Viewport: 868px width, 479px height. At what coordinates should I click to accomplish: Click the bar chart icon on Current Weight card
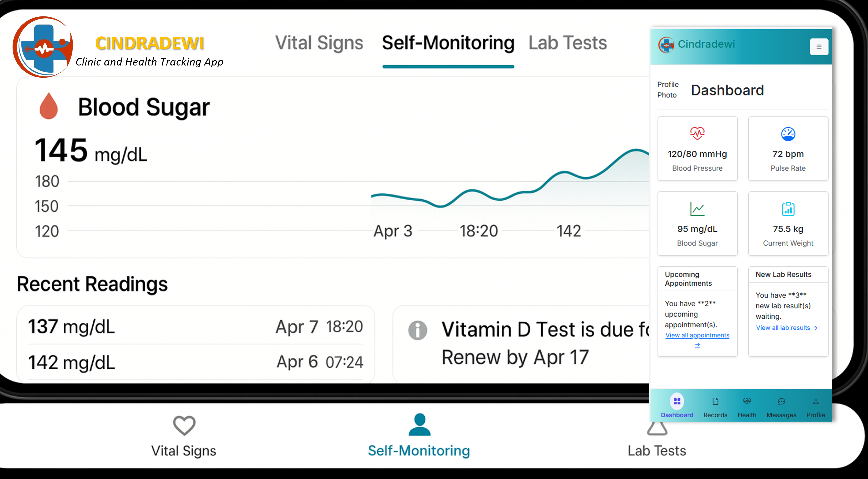point(788,209)
